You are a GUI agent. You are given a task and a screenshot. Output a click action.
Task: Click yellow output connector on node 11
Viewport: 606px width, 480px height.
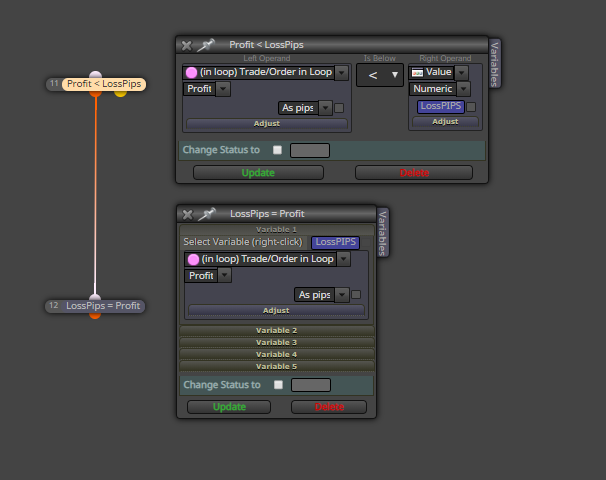pyautogui.click(x=121, y=93)
